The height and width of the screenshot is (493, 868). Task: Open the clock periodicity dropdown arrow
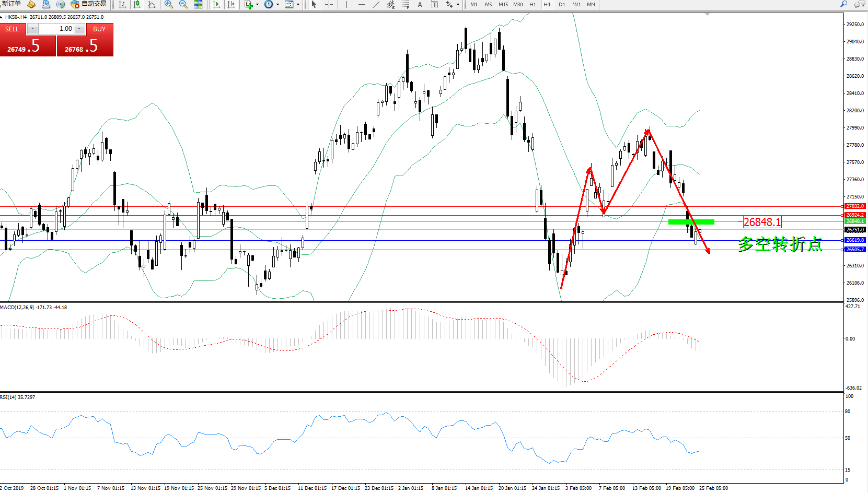[277, 5]
